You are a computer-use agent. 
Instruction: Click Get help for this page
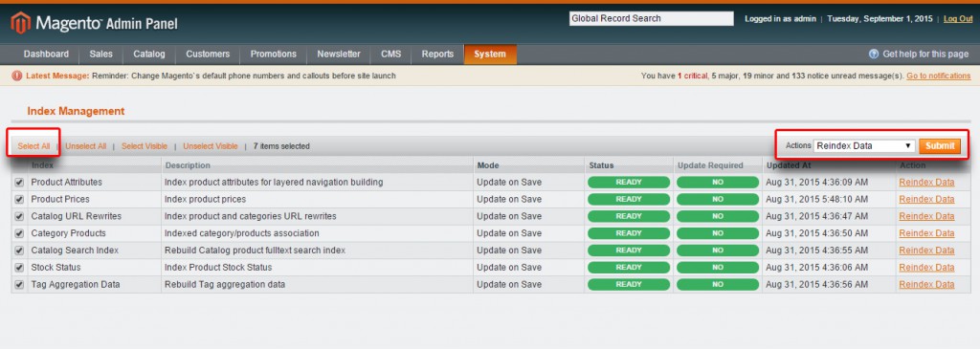pos(925,55)
